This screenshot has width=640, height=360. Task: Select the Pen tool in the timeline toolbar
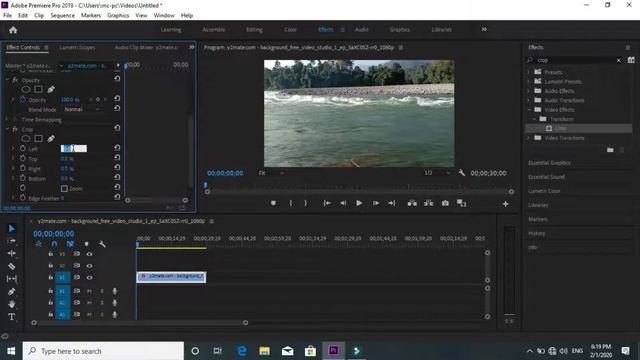click(x=12, y=291)
